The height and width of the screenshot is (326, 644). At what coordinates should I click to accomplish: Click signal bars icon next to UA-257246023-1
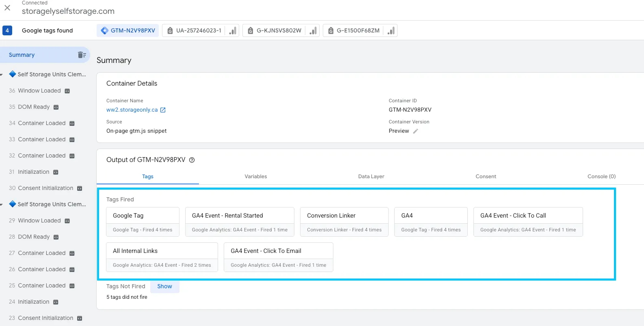click(x=233, y=30)
